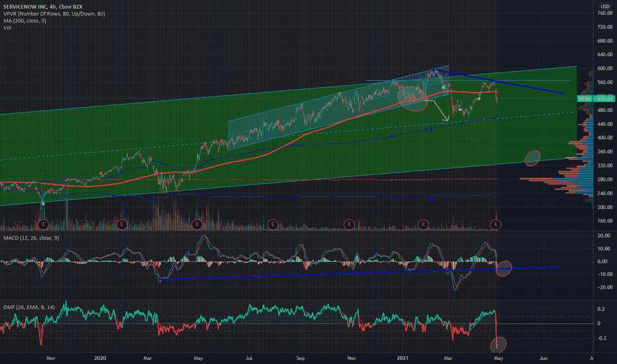Click the 280.00 price axis label

[605, 179]
